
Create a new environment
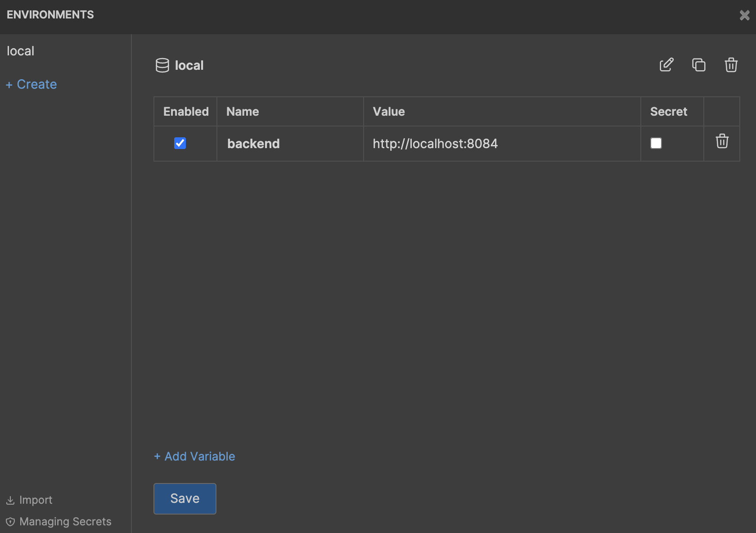pyautogui.click(x=31, y=84)
